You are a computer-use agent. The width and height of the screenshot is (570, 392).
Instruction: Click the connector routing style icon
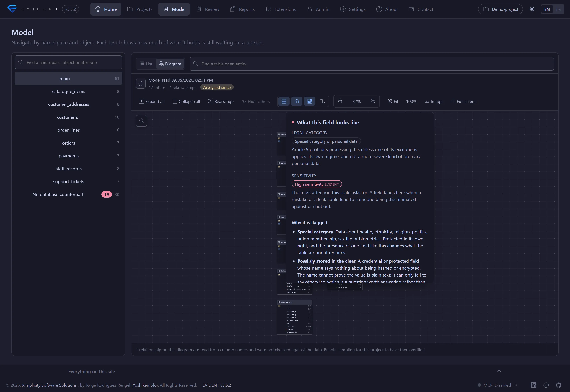pyautogui.click(x=322, y=101)
